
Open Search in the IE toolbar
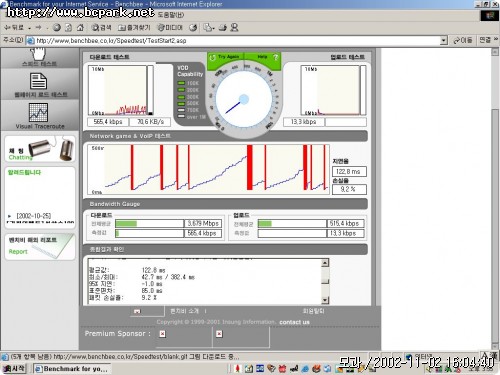[x=101, y=28]
